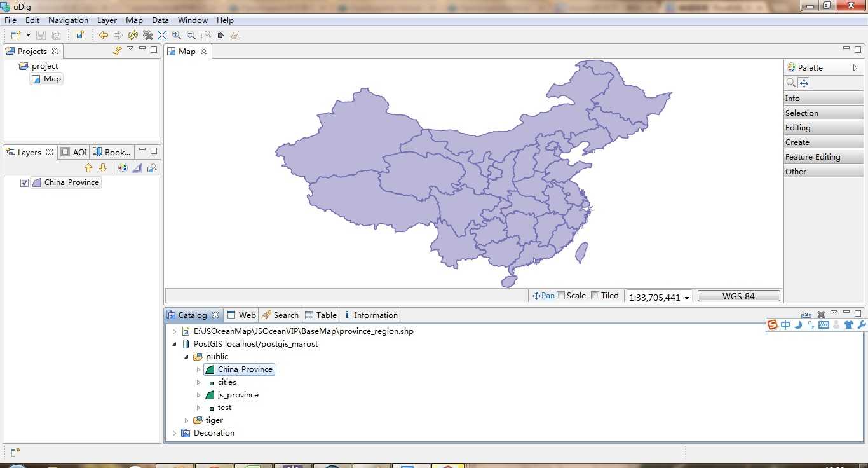Switch to the Search tab
This screenshot has height=468, width=868.
click(x=280, y=315)
